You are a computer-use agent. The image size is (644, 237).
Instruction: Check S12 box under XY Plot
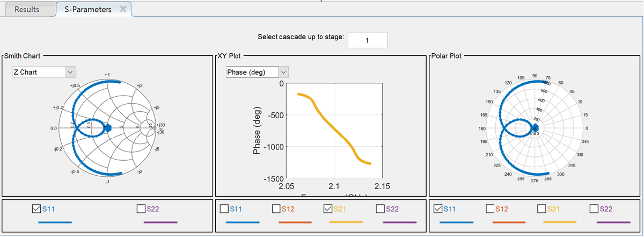click(276, 209)
